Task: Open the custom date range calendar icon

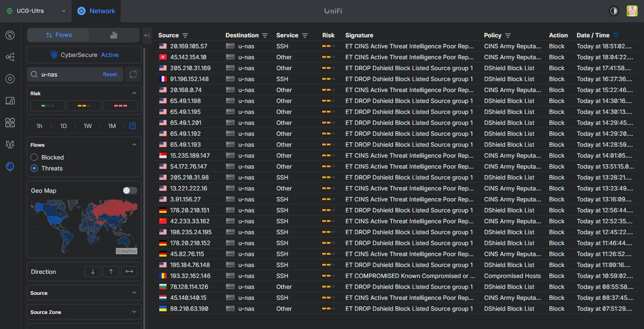Action: click(x=132, y=126)
